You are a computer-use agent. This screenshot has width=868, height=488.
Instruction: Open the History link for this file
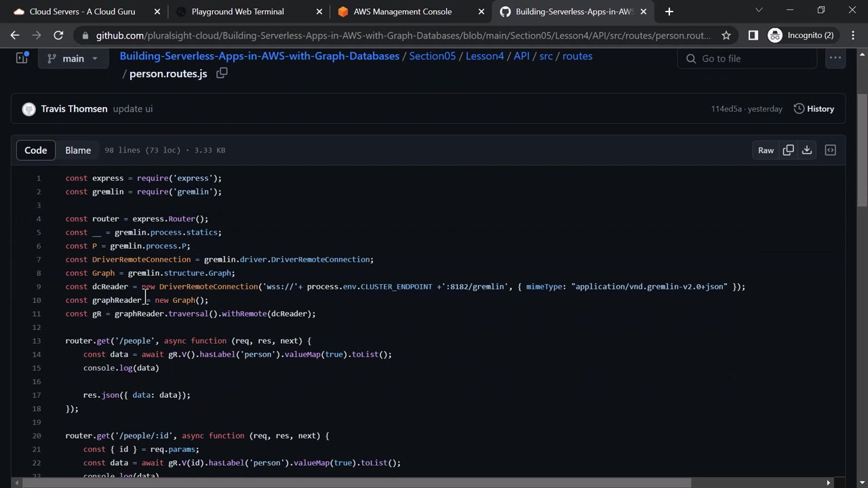click(x=814, y=108)
